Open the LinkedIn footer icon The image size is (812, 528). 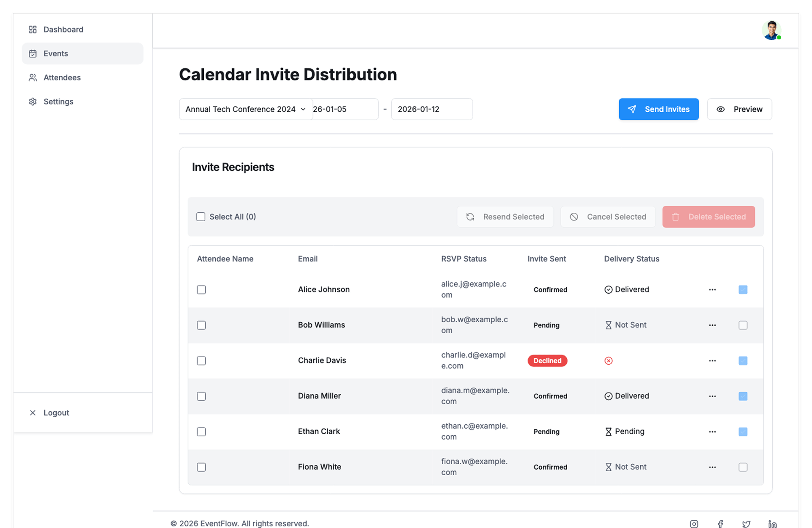pos(772,524)
